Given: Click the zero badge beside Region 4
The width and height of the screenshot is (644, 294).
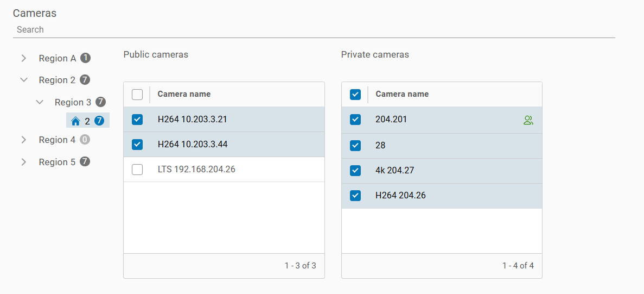Looking at the screenshot, I should coord(85,140).
